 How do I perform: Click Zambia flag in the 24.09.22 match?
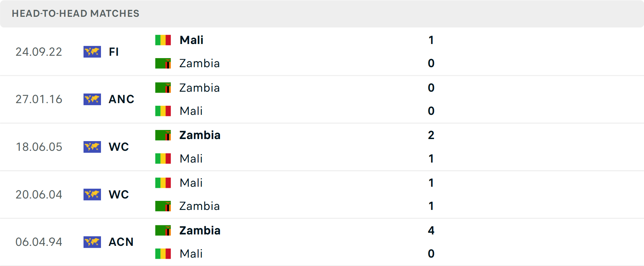pyautogui.click(x=163, y=63)
